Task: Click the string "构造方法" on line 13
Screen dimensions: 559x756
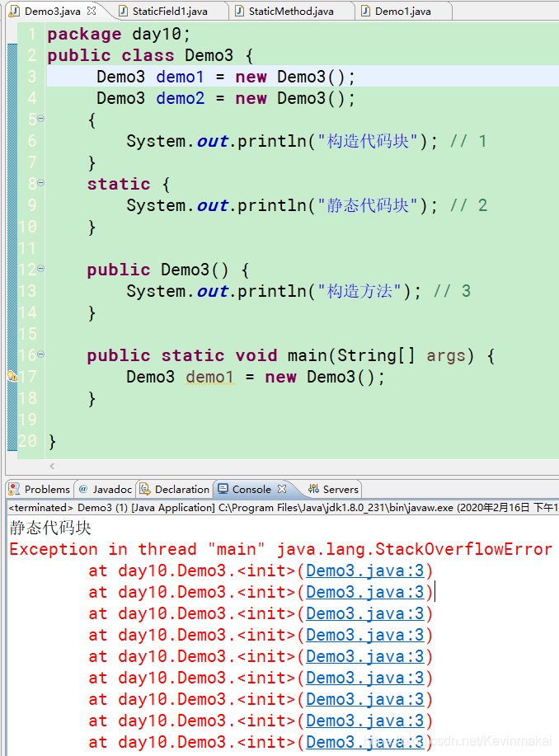Action: click(359, 291)
